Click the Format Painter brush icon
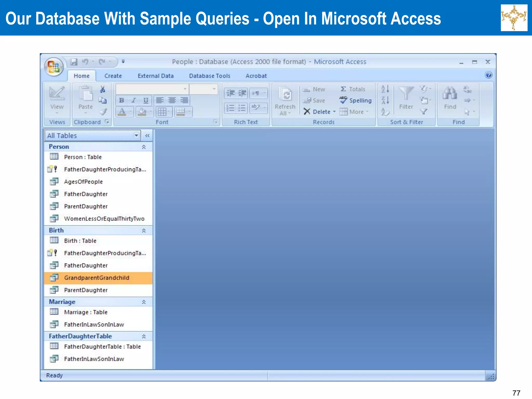Screen dimensions: 532x399 click(103, 112)
